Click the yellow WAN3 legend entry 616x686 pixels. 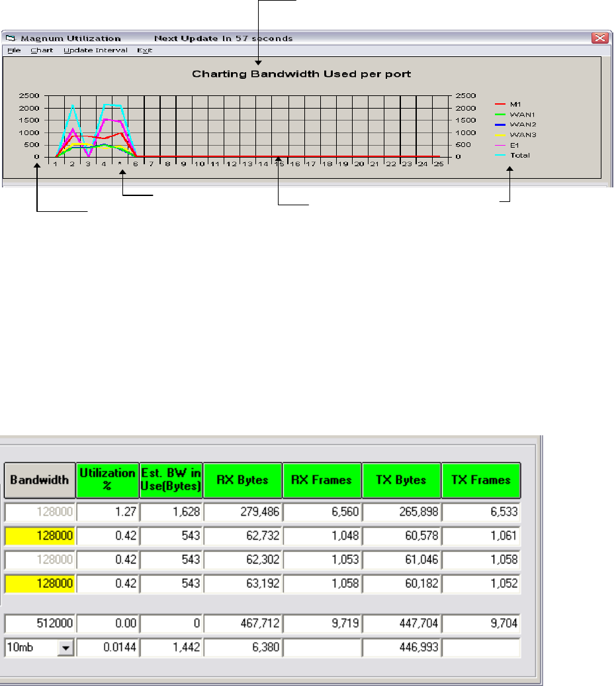tap(517, 135)
